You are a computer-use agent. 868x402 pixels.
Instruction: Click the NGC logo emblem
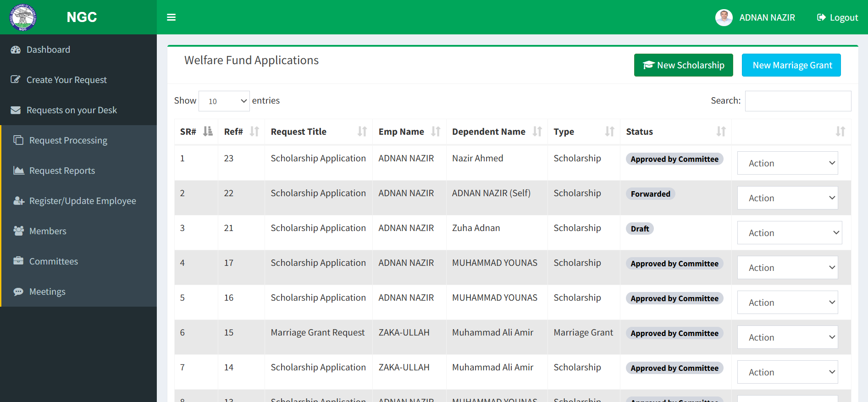coord(23,17)
